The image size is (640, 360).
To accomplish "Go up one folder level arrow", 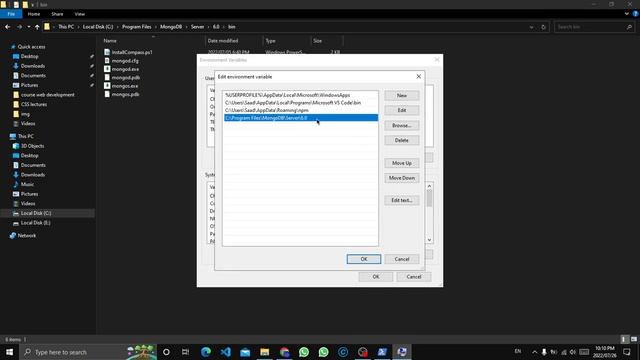I will 37,27.
